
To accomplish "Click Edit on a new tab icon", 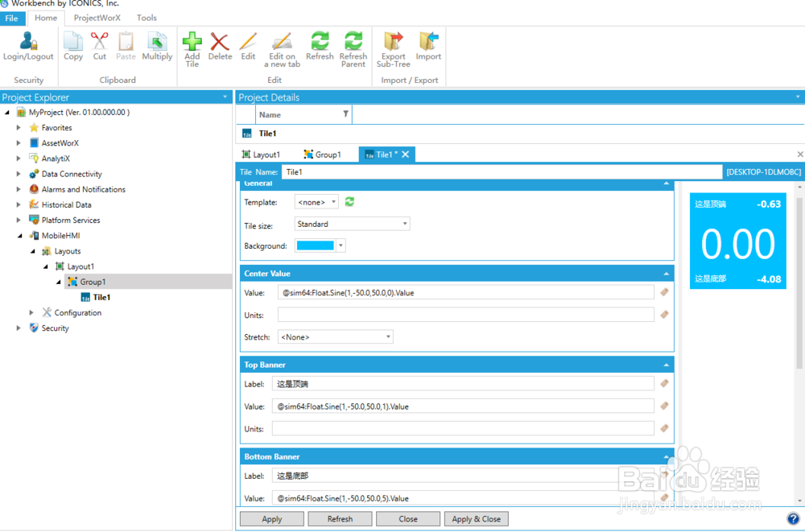I will tap(282, 41).
